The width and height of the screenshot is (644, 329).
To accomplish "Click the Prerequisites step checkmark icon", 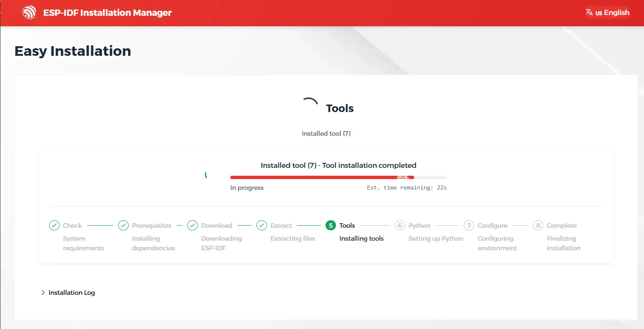I will pyautogui.click(x=123, y=225).
